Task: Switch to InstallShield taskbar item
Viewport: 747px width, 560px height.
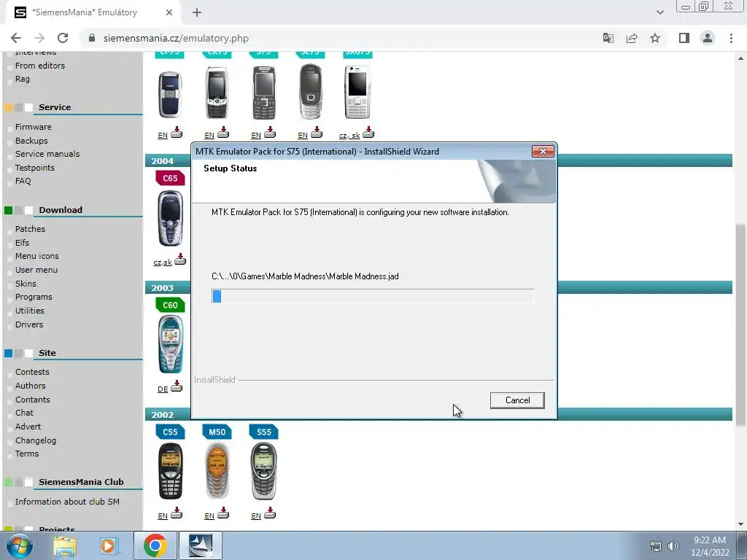Action: click(201, 545)
